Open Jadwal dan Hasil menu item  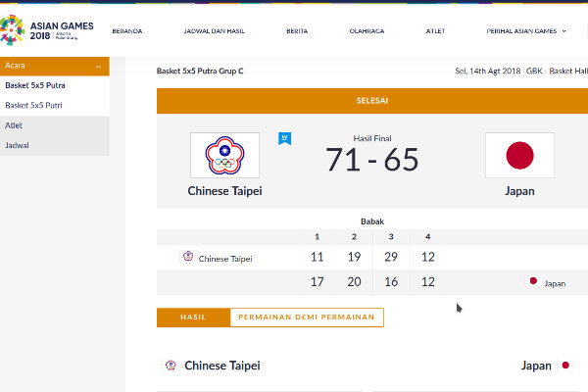pos(215,31)
